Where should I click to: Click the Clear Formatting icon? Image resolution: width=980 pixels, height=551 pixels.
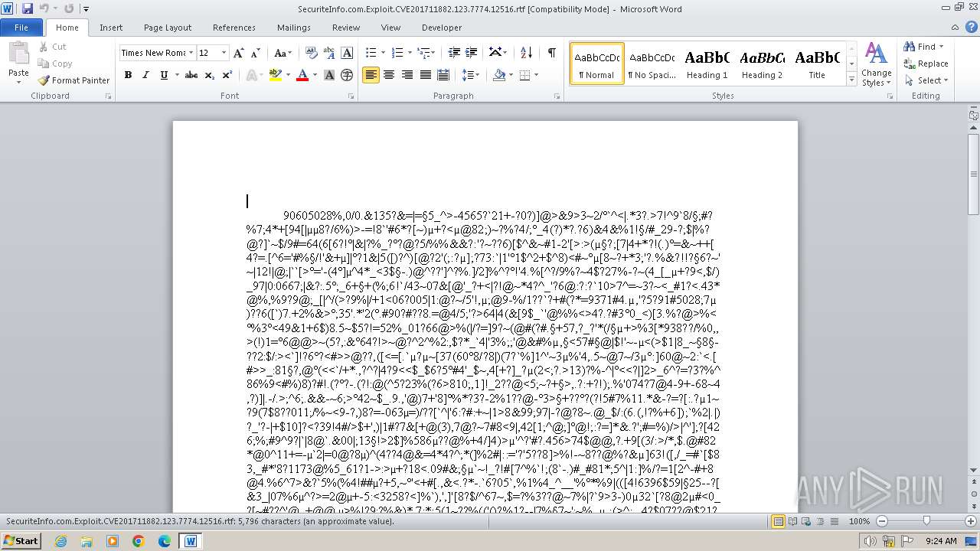point(312,53)
